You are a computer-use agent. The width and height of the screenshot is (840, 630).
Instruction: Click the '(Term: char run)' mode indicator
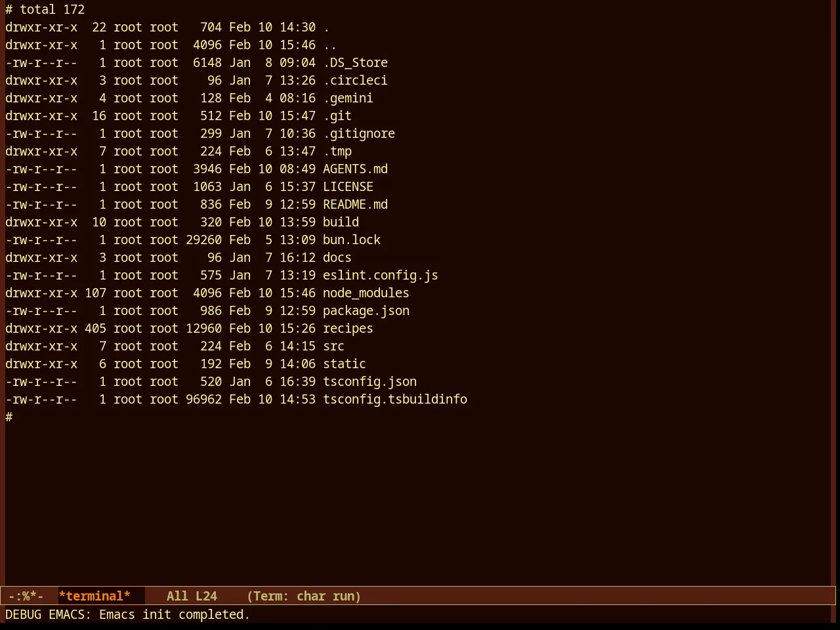(304, 596)
